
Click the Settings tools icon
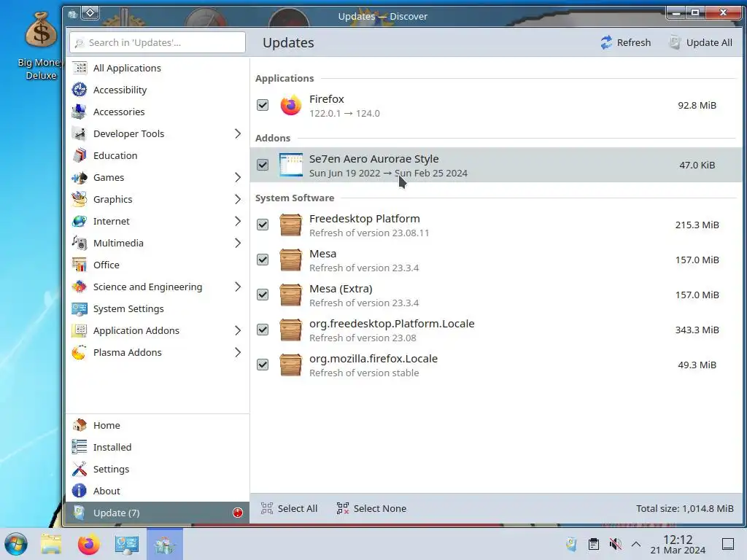[80, 469]
